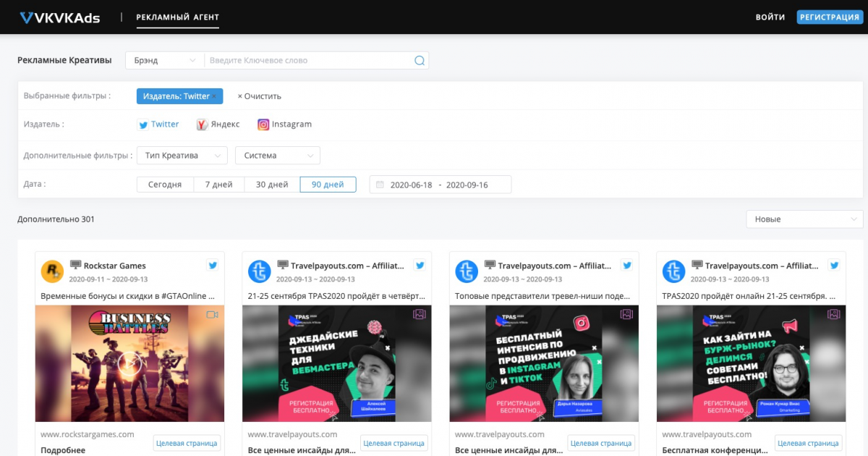Click the Rockstar Games avatar logo
The height and width of the screenshot is (456, 868).
[x=53, y=271]
